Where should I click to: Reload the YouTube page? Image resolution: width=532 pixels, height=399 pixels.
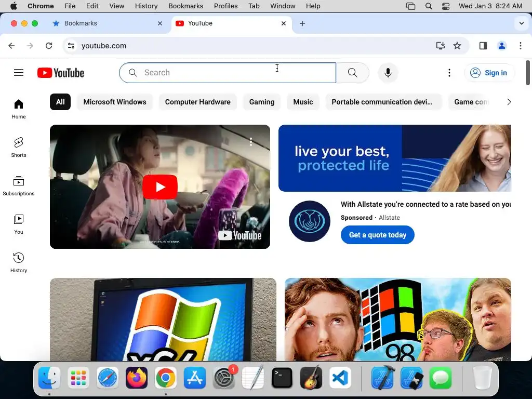point(49,46)
